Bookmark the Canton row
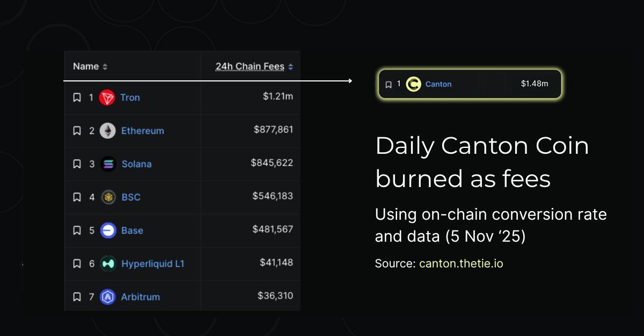This screenshot has width=644, height=336. [x=389, y=84]
